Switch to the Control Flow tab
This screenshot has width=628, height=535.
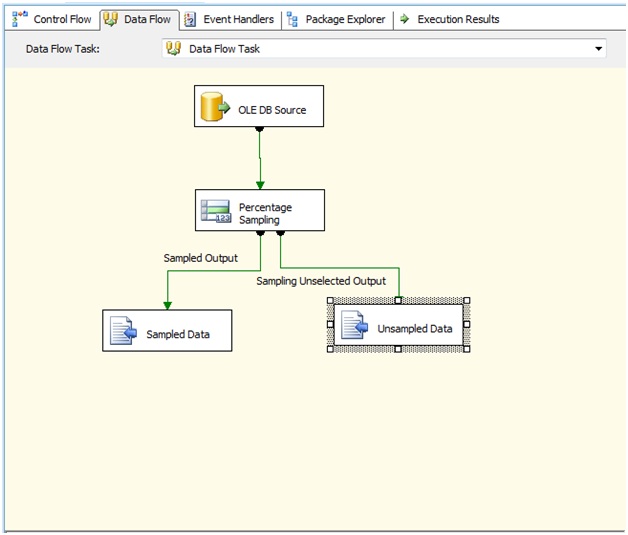coord(62,19)
